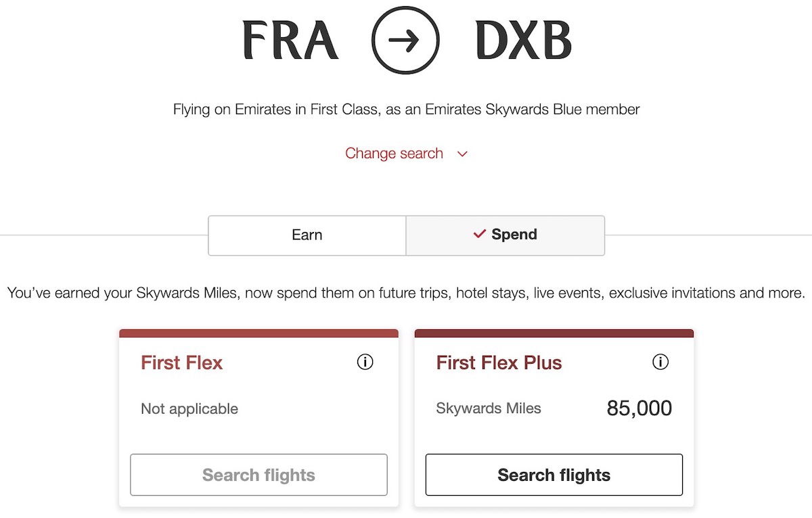The width and height of the screenshot is (812, 518).
Task: Click the red checkmark on Spend
Action: coord(480,234)
